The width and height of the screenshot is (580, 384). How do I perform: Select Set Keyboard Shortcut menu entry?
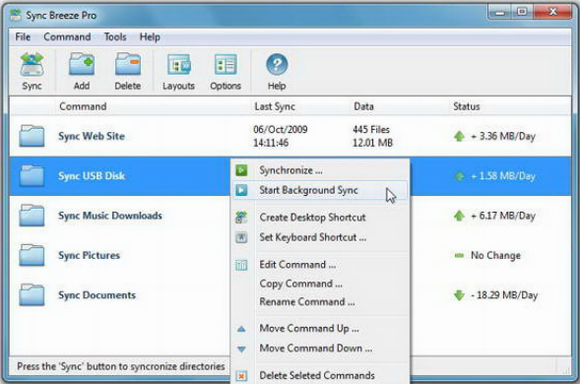click(321, 237)
